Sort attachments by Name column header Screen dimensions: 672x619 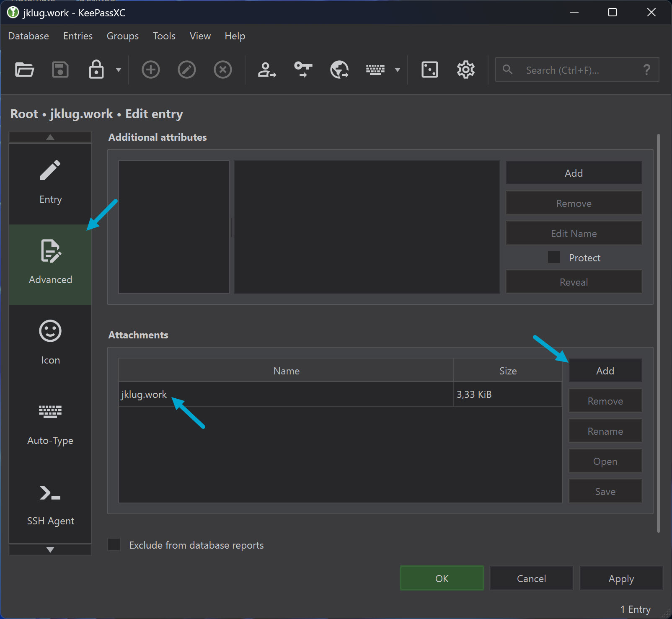[x=286, y=371]
